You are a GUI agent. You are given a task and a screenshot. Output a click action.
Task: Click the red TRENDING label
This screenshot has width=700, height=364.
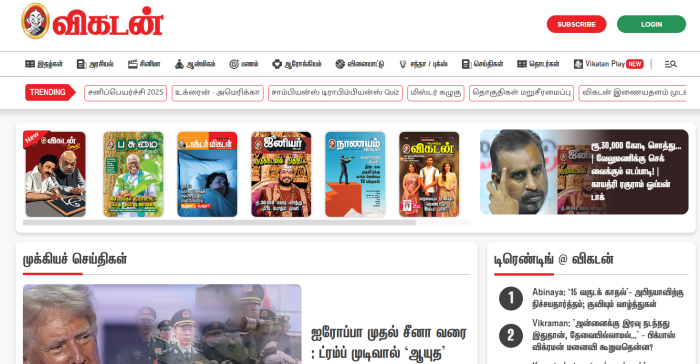click(50, 92)
